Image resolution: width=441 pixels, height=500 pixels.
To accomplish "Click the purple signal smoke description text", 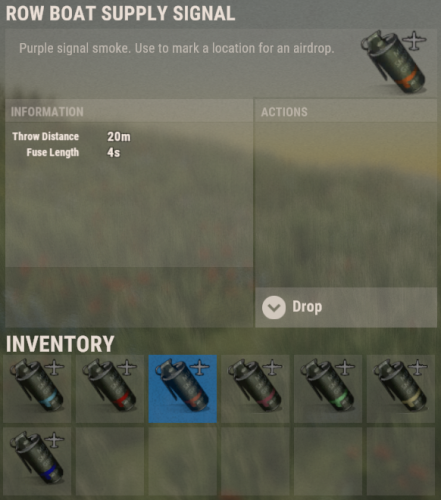I will coord(177,48).
